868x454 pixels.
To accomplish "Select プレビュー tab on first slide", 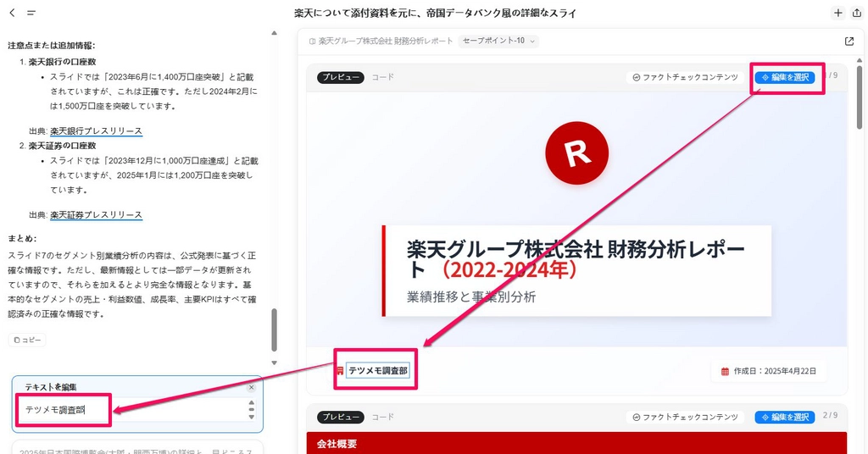I will (x=341, y=77).
